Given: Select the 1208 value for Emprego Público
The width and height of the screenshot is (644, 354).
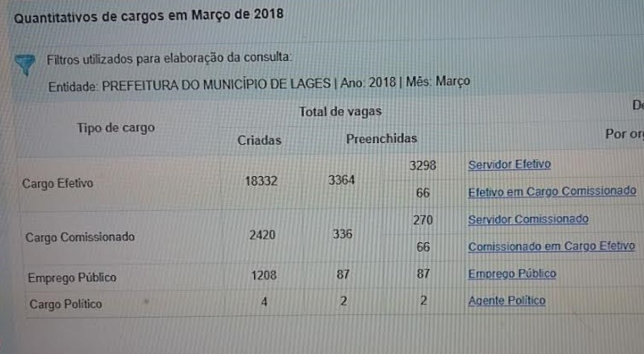Looking at the screenshot, I should point(263,274).
